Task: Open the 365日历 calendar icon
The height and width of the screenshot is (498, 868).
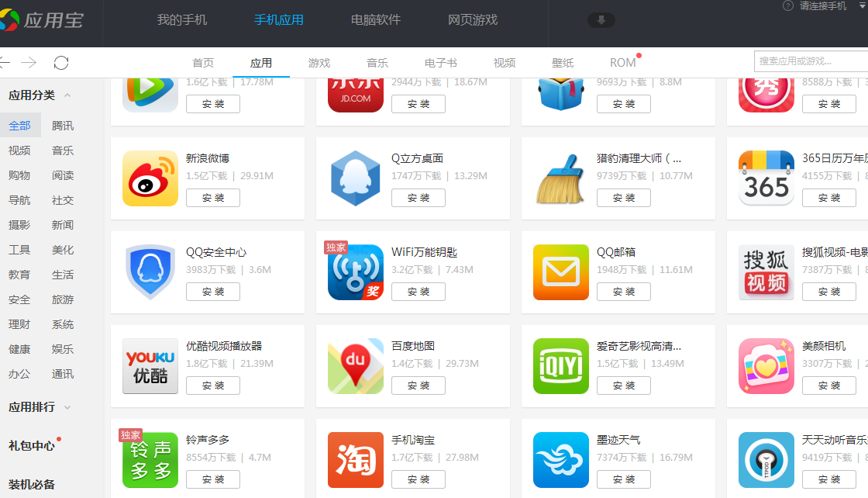Action: [x=766, y=178]
